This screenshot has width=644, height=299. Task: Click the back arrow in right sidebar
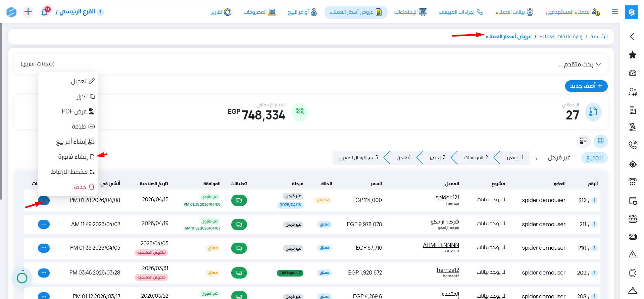632,37
